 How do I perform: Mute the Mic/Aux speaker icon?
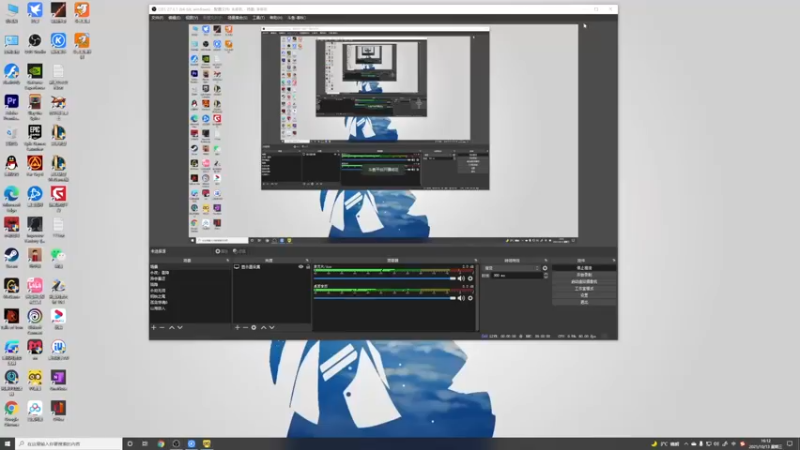(461, 279)
